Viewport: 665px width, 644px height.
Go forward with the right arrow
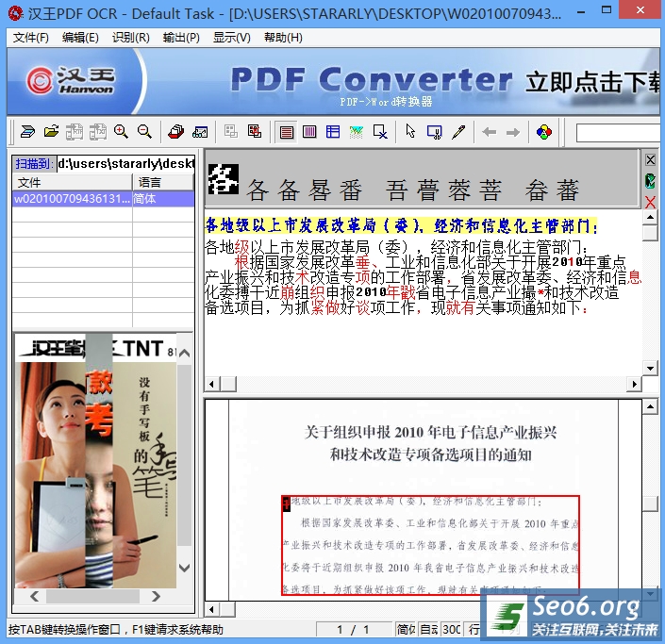click(513, 132)
